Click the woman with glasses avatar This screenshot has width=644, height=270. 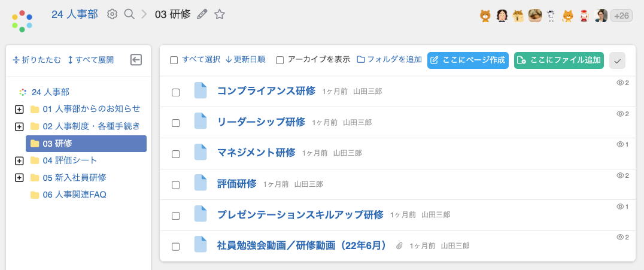coord(502,16)
